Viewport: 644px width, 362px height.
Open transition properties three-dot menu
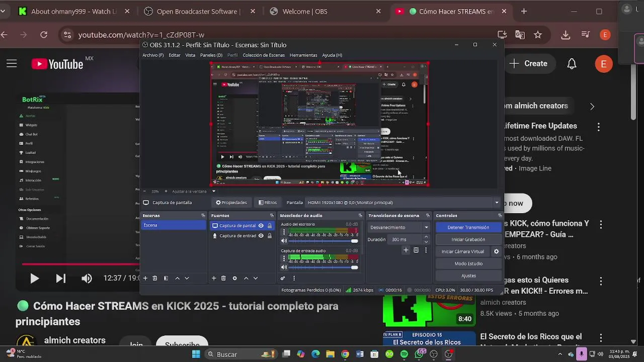[x=426, y=250]
